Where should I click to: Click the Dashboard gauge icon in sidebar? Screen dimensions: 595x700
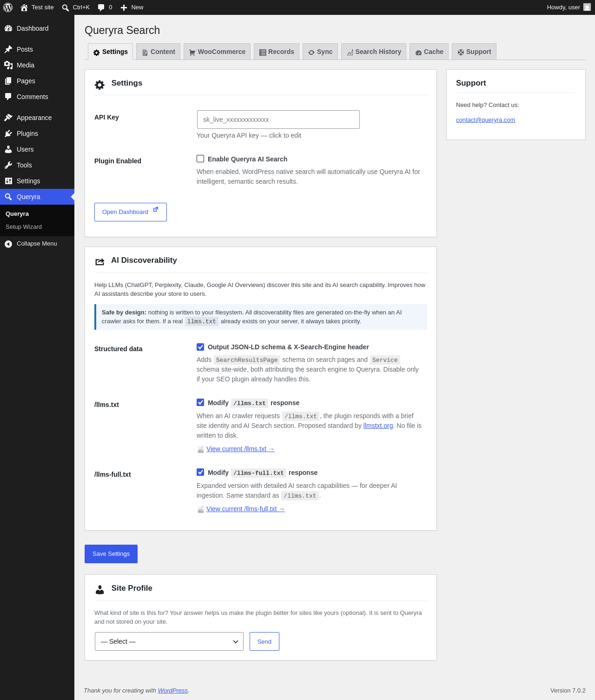pyautogui.click(x=8, y=28)
